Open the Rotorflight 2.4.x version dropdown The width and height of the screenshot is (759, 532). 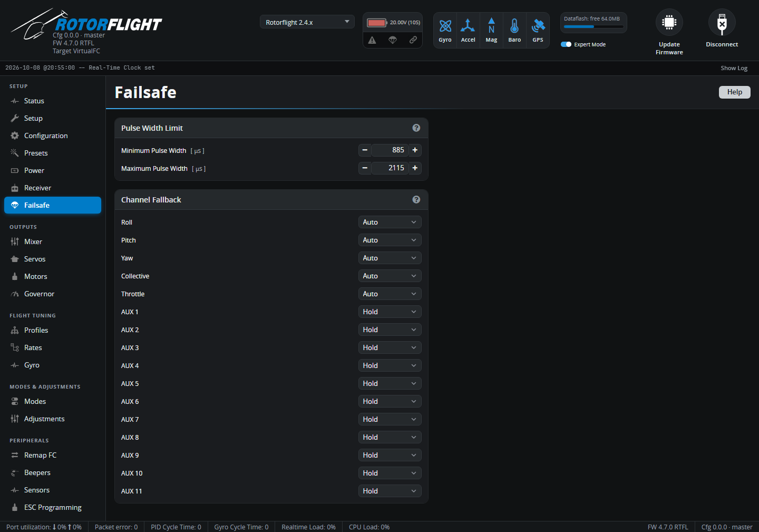(307, 22)
